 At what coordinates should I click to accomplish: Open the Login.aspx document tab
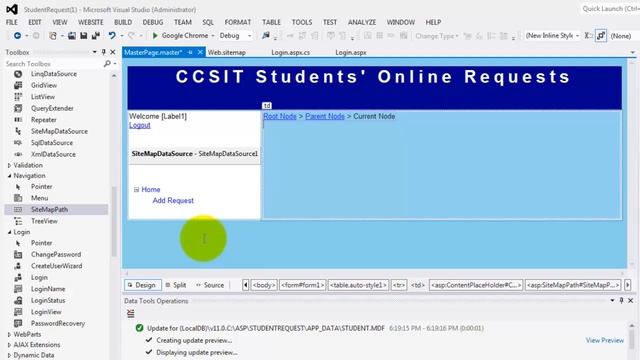coord(351,52)
